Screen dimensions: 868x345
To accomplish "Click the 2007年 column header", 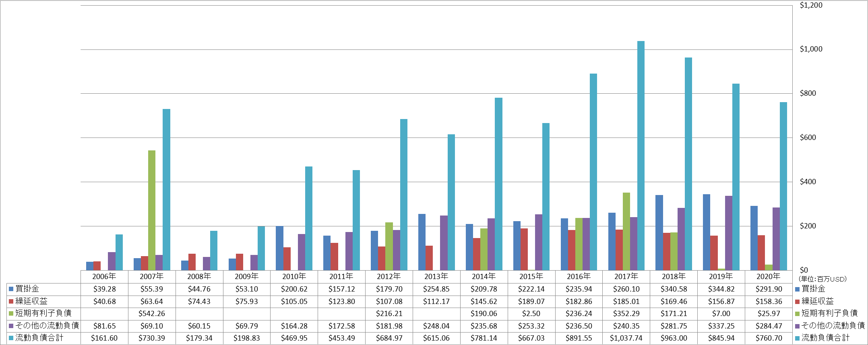I will (152, 276).
